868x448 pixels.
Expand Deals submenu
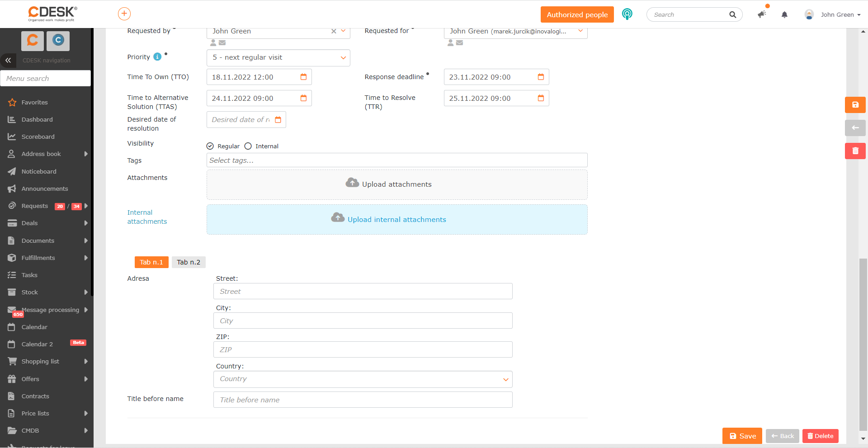[x=86, y=223]
